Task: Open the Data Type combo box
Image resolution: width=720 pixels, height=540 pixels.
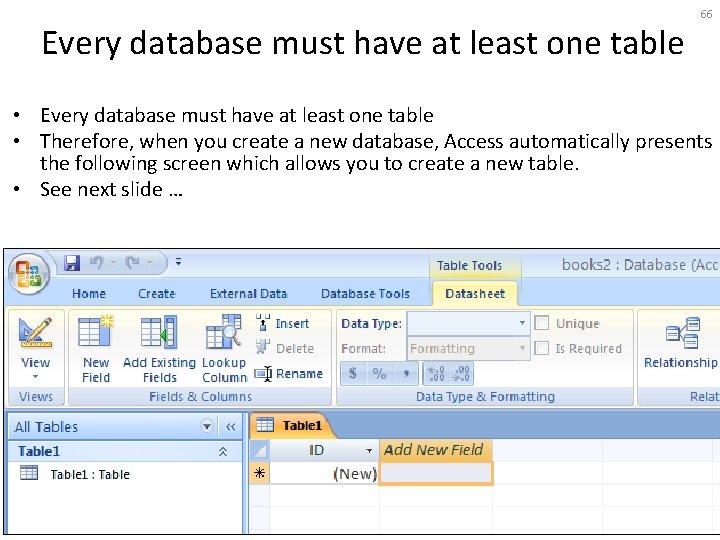Action: pyautogui.click(x=468, y=324)
